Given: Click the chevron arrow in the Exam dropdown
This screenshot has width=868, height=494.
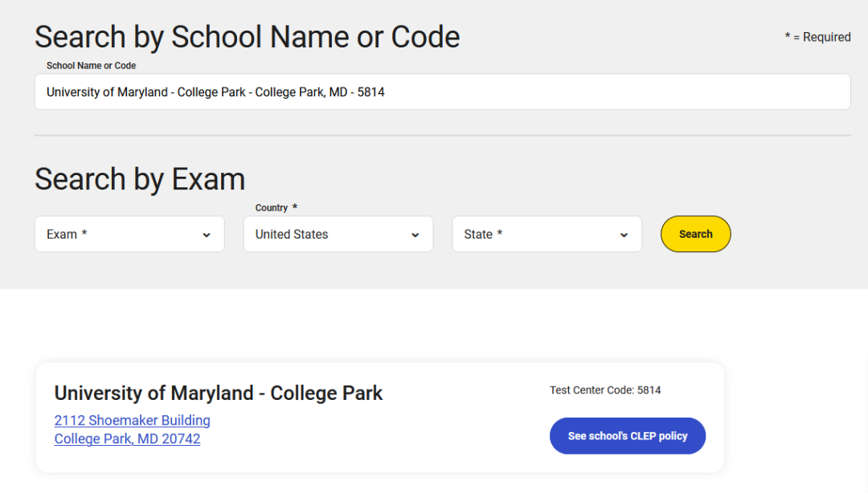Looking at the screenshot, I should pos(207,235).
